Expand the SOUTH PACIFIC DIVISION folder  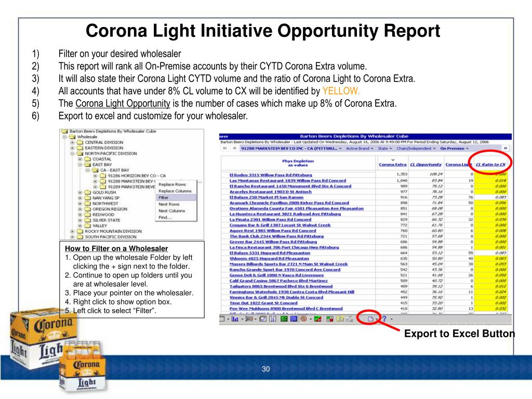click(x=72, y=237)
